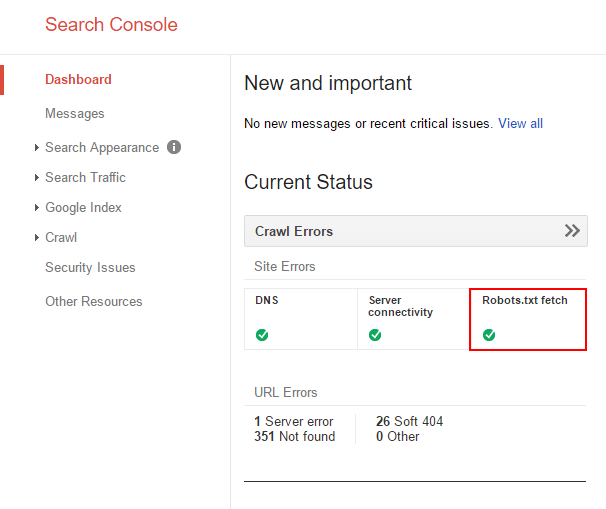Select Search Traffic in sidebar
The height and width of the screenshot is (509, 606).
(x=85, y=177)
